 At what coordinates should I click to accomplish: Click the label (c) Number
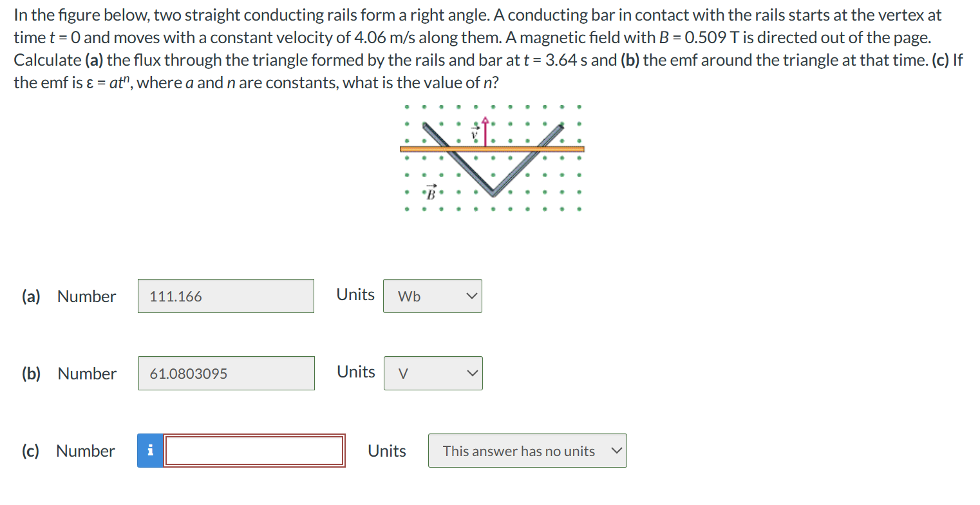68,451
